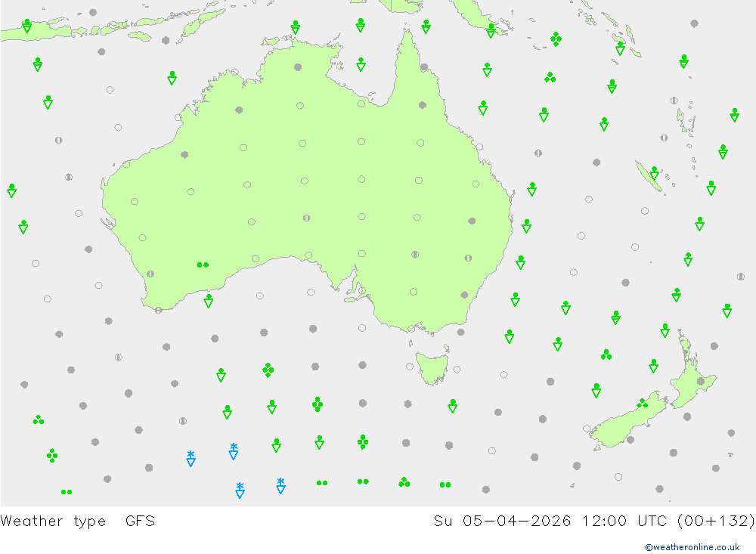The width and height of the screenshot is (756, 554).
Task: Click the three-dot rain symbol in the Tasman Sea west of New Zealand
Action: [x=606, y=355]
